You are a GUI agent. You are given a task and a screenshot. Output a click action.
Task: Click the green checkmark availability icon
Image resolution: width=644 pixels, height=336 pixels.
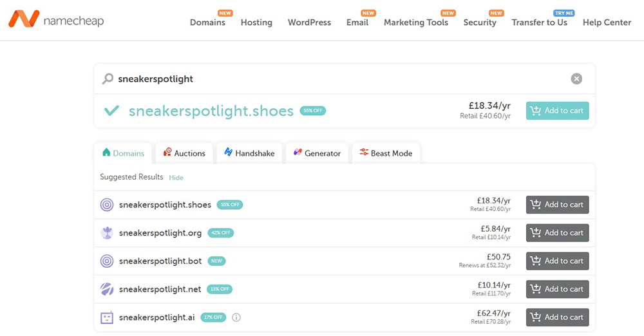pos(111,111)
